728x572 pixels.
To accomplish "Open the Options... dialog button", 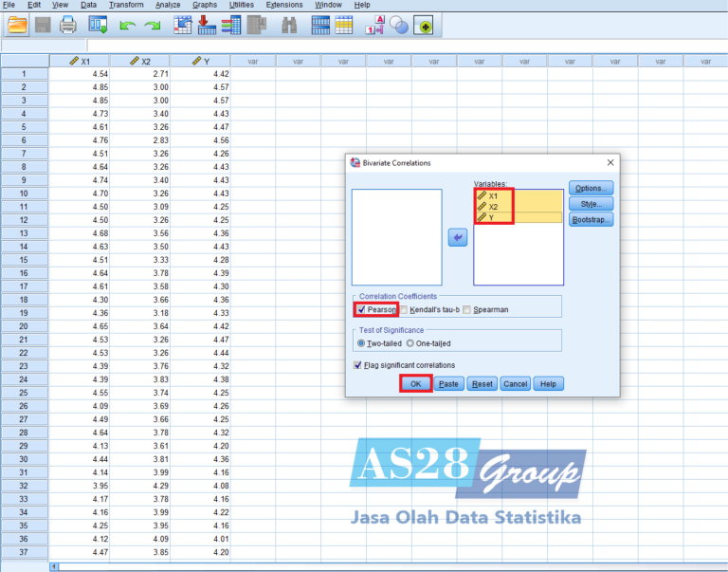I will click(591, 188).
